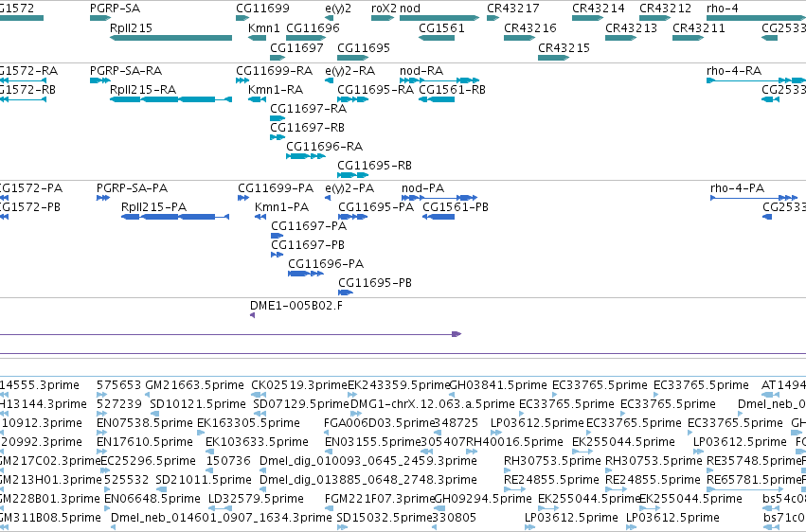The width and height of the screenshot is (806, 532).
Task: Select the CG11699 gene label
Action: [262, 9]
